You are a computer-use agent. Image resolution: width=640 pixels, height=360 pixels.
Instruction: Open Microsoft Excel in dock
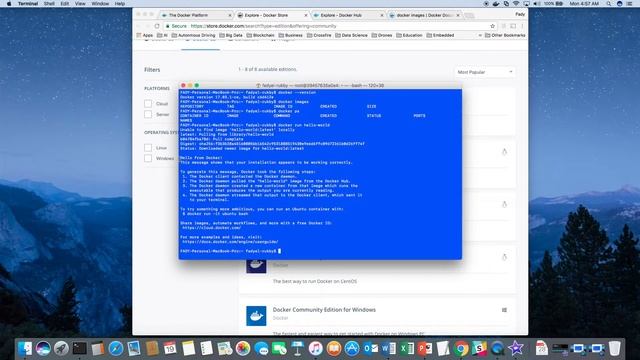click(x=407, y=348)
